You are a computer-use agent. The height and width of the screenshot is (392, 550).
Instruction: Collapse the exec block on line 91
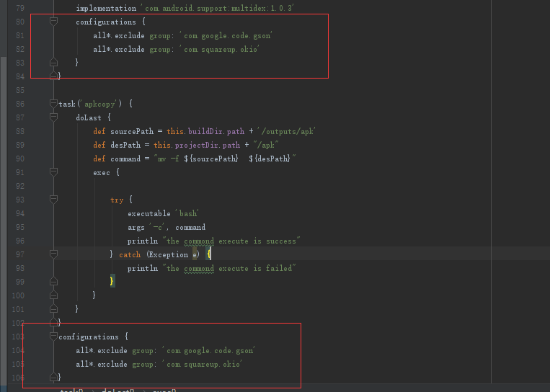click(x=53, y=172)
